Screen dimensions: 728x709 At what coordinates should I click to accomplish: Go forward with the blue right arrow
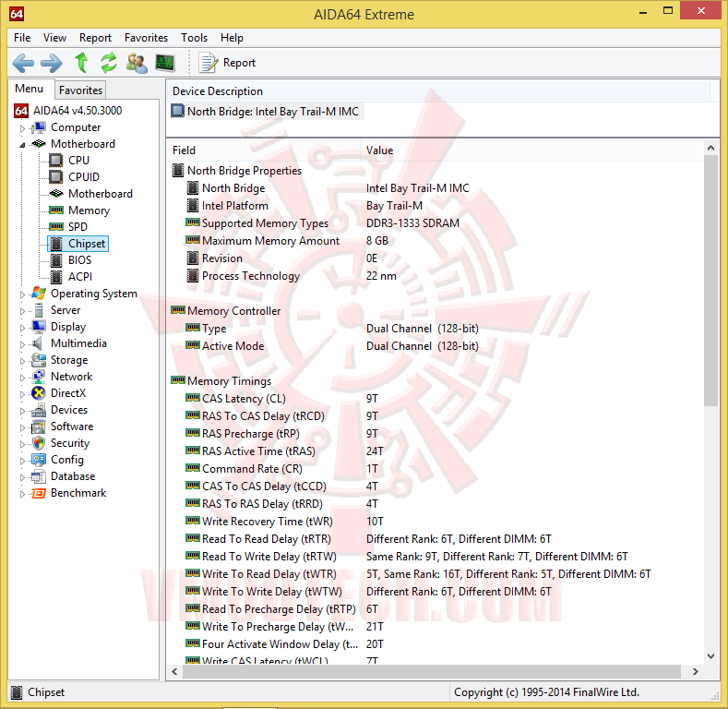(x=52, y=63)
